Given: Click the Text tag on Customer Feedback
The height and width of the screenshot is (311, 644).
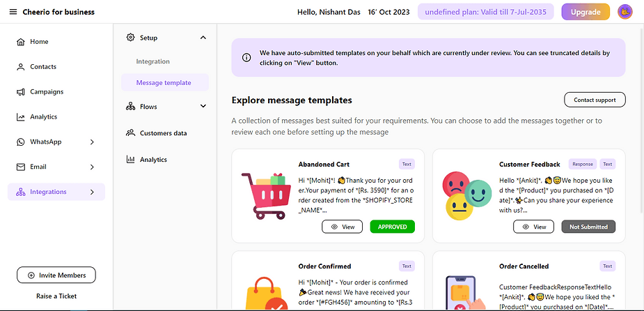Looking at the screenshot, I should coord(607,164).
